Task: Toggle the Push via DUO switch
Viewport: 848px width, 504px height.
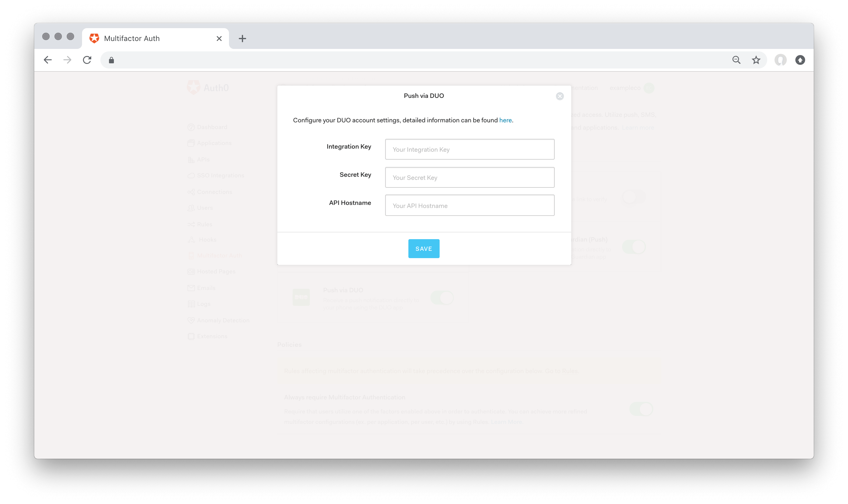Action: (x=443, y=296)
